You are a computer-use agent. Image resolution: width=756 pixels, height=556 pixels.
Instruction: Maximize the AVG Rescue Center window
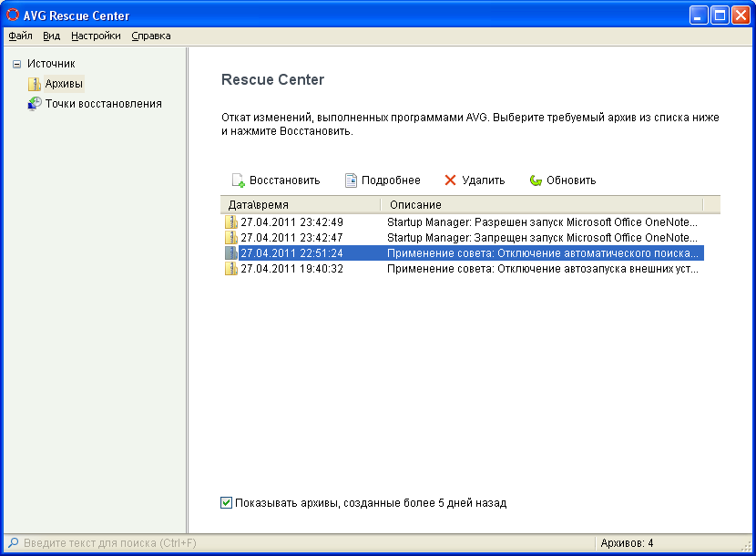tap(720, 15)
